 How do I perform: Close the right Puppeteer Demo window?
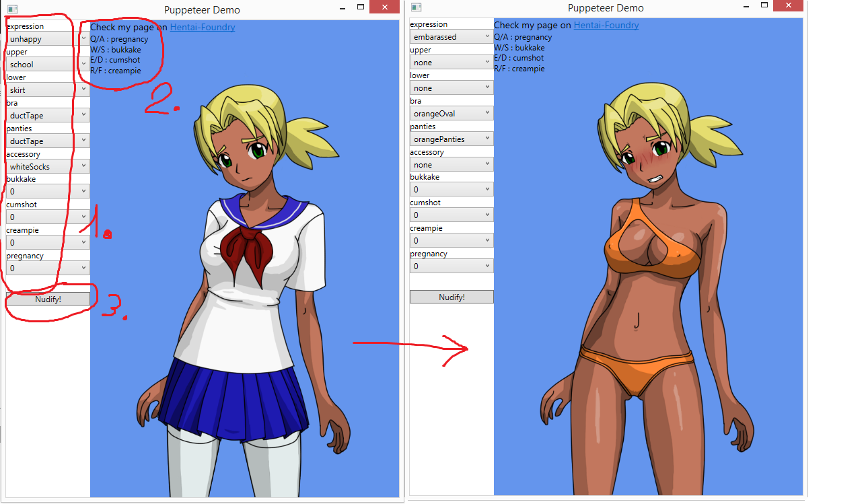[x=789, y=5]
